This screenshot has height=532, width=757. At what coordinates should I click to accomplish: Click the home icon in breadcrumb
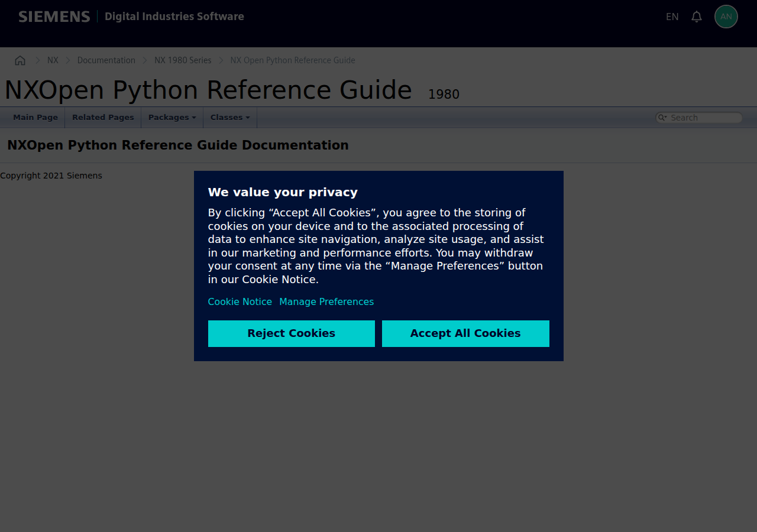click(20, 60)
